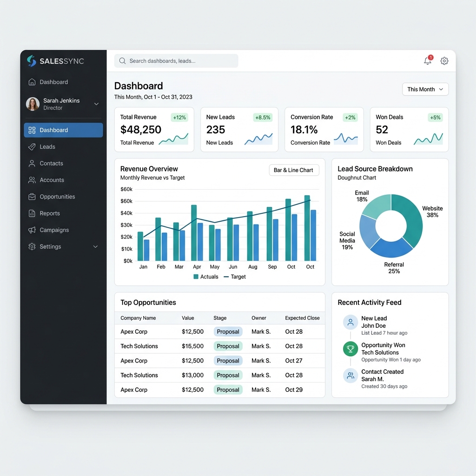The image size is (476, 476).
Task: Click the Contact Created people icon
Action: 350,376
